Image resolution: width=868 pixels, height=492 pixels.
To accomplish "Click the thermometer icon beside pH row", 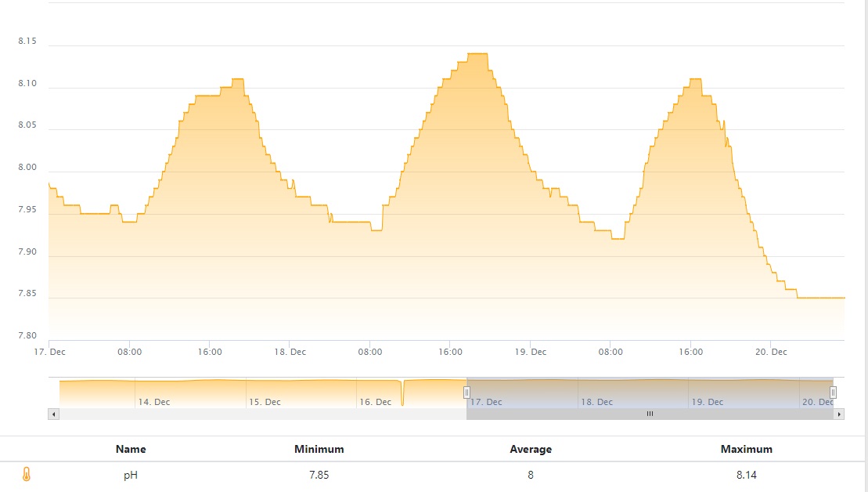I will [26, 474].
